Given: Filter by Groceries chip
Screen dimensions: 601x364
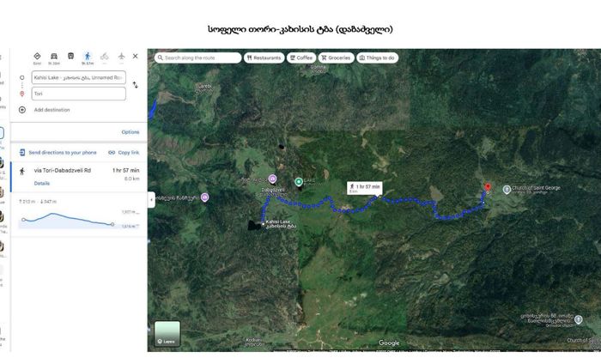Looking at the screenshot, I should pyautogui.click(x=337, y=58).
